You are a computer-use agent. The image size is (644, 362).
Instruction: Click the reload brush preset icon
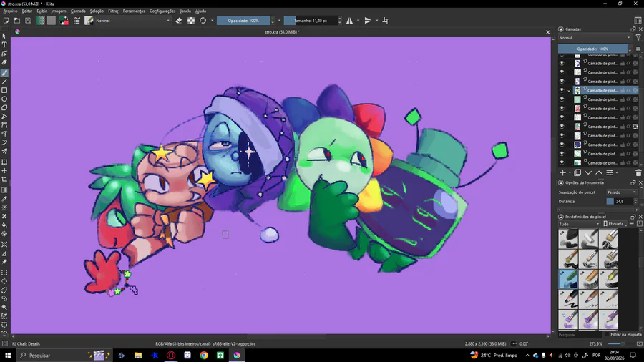coord(203,21)
